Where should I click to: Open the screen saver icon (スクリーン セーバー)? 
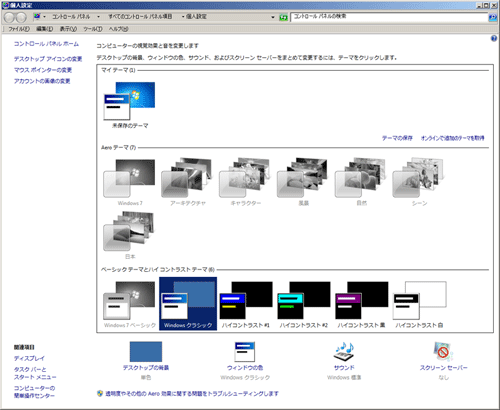tap(443, 352)
